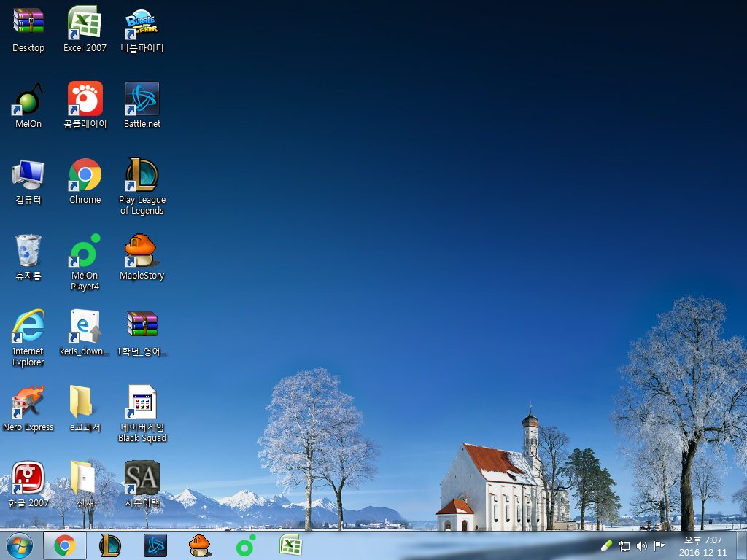Select the Chrome desktop shortcut

coord(85,174)
